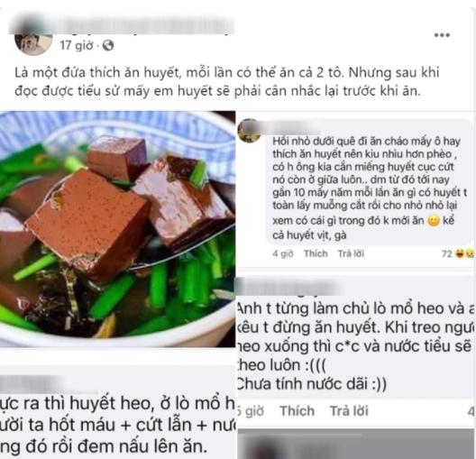Screen dimensions: 476x459
Task: Click Trả lời under the slaughterhouse comment
Action: [349, 411]
